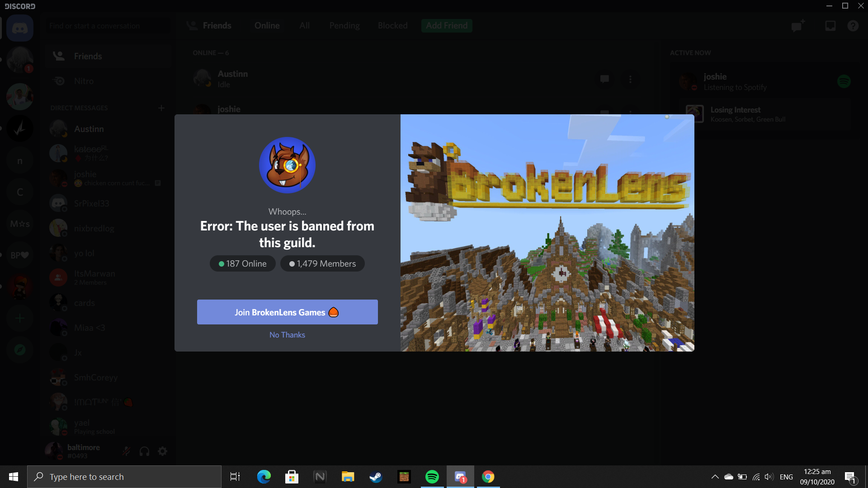Switch to the Blocked tab
The image size is (868, 488).
click(x=392, y=26)
